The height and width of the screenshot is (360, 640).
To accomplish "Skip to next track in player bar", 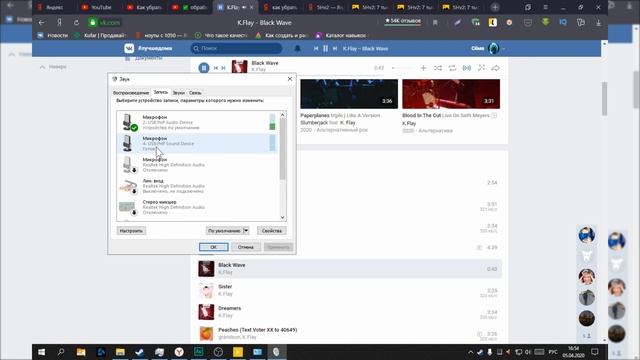I will tap(224, 68).
